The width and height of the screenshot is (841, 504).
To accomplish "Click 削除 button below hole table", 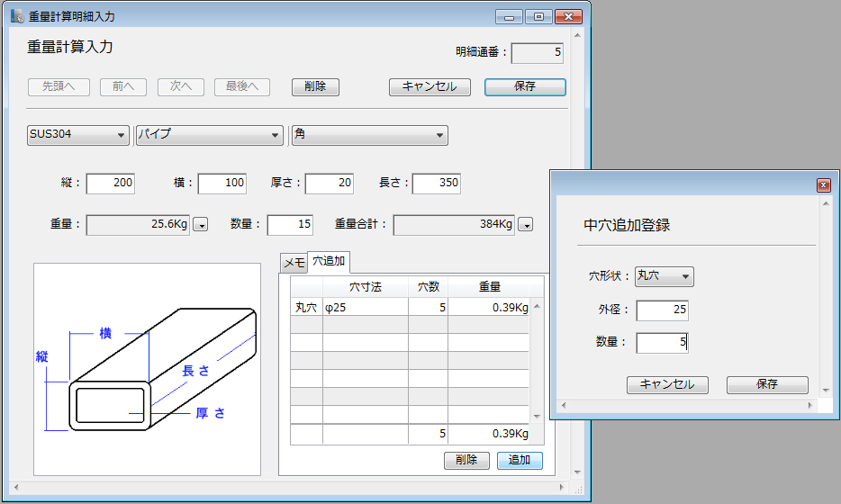I will [x=466, y=461].
